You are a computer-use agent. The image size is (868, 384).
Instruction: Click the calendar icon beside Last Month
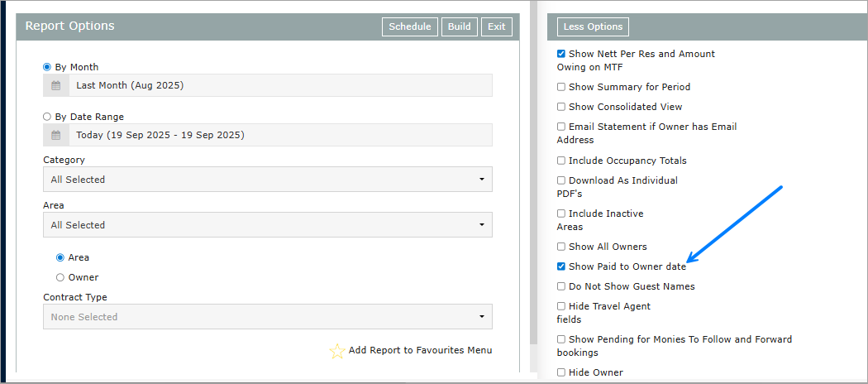tap(56, 85)
